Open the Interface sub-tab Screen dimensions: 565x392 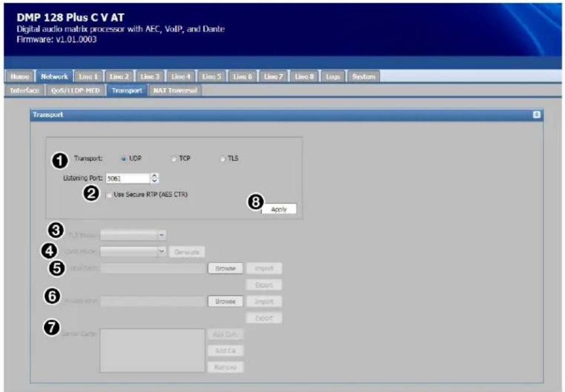[24, 91]
